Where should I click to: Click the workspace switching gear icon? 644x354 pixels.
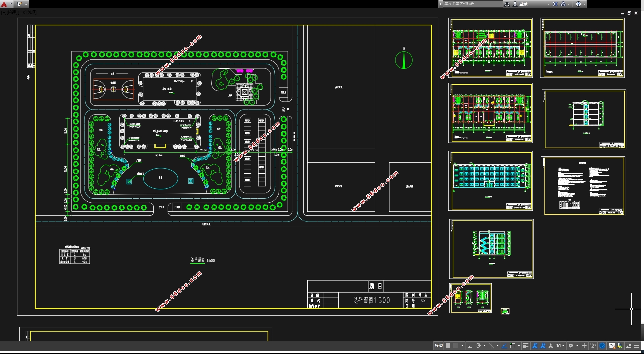(x=571, y=346)
